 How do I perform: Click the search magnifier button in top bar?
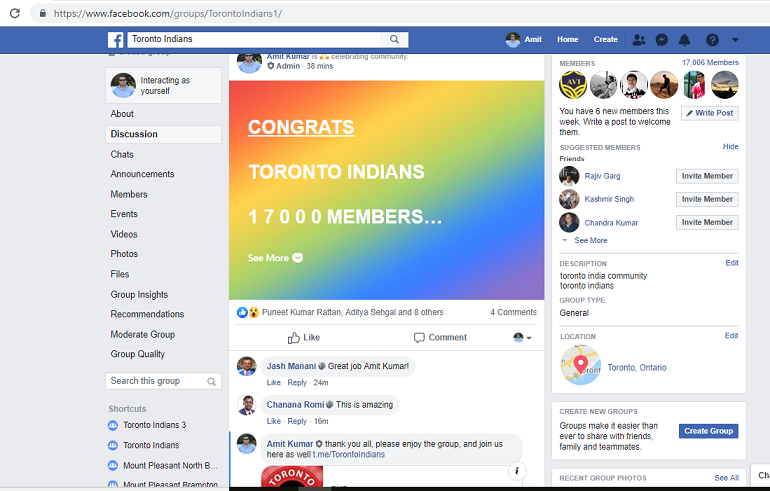pyautogui.click(x=396, y=40)
